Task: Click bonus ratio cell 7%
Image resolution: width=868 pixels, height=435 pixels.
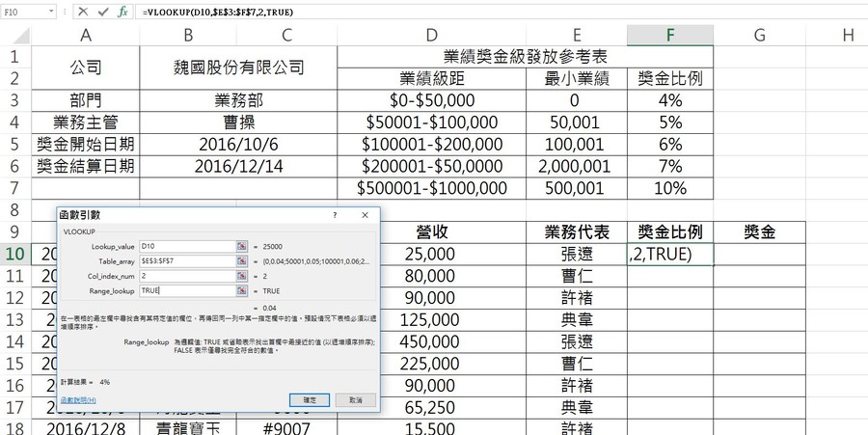Action: (x=670, y=167)
